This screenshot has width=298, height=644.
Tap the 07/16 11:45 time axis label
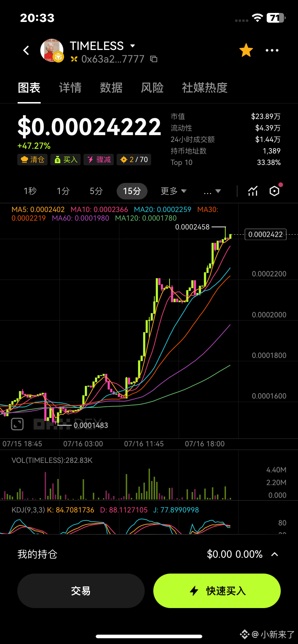[x=144, y=444]
